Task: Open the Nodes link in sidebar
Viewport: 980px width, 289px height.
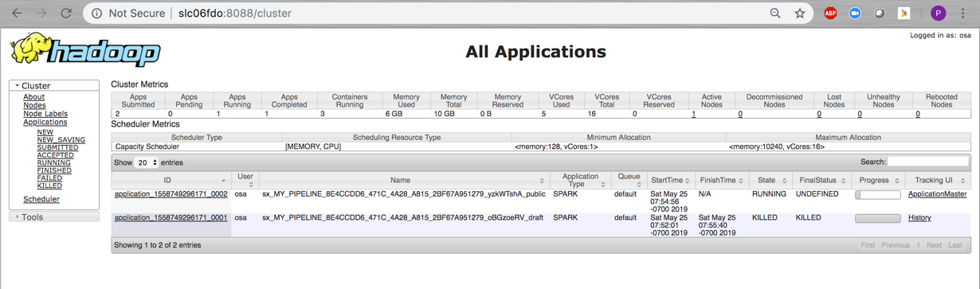Action: coord(34,105)
